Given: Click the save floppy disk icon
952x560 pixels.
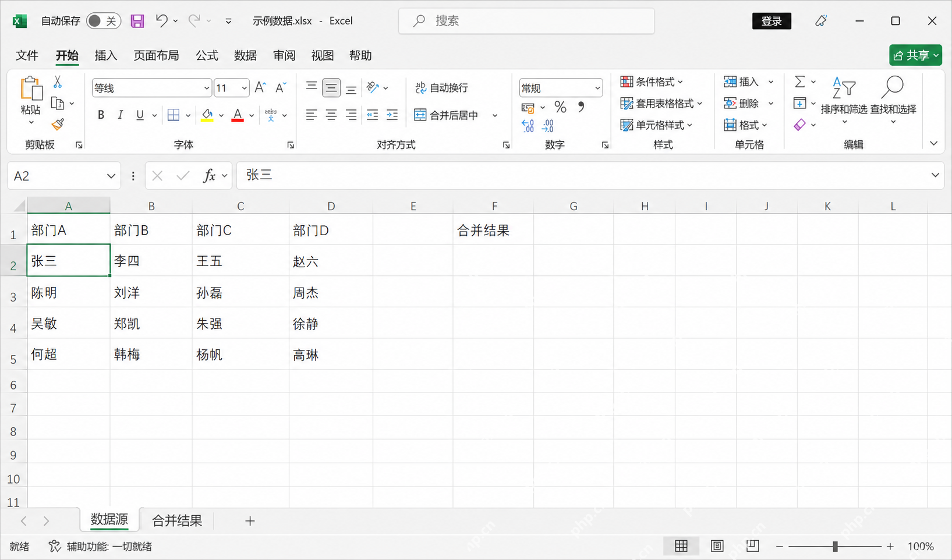Looking at the screenshot, I should pos(137,22).
